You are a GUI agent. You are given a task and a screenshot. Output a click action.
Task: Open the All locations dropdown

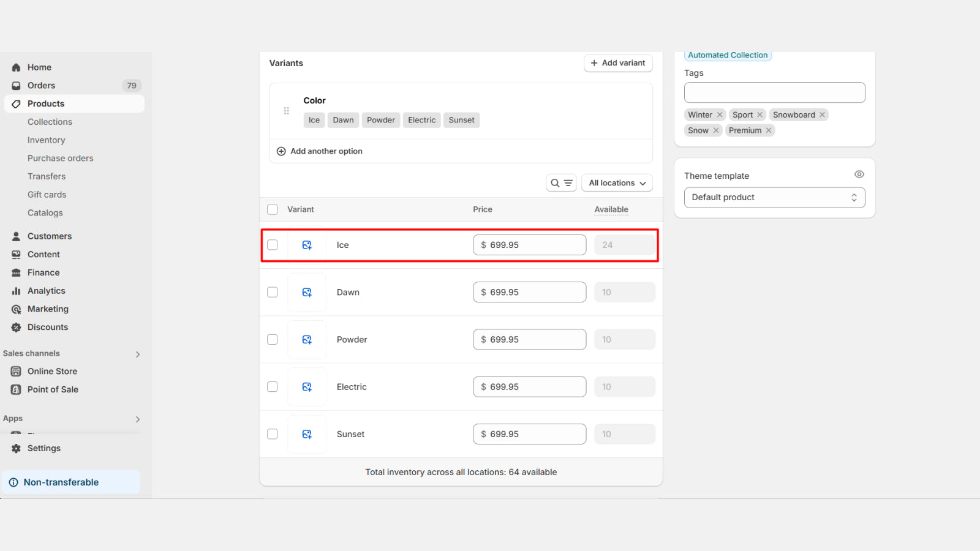pyautogui.click(x=617, y=183)
